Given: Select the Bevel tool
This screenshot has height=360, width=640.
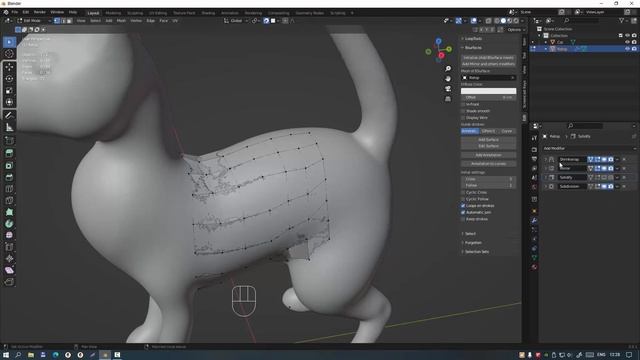Looking at the screenshot, I should [x=9, y=177].
